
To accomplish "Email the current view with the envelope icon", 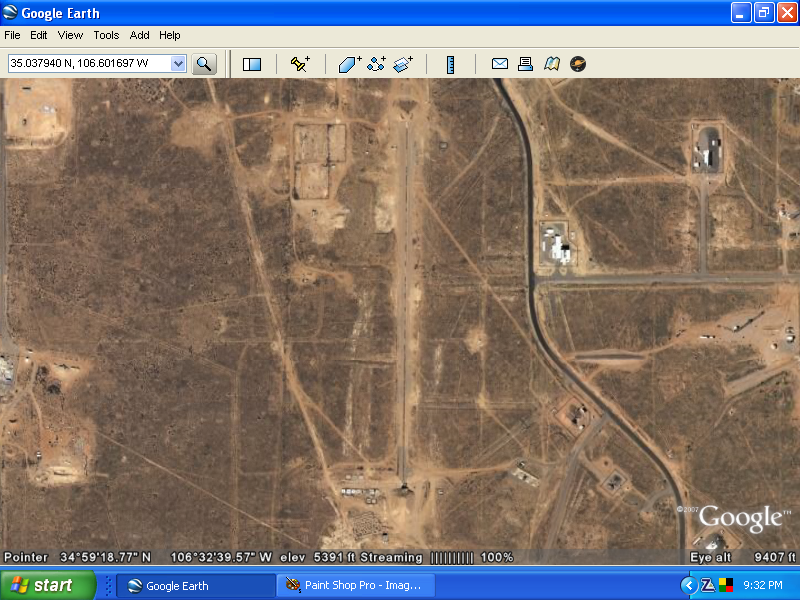I will click(499, 64).
